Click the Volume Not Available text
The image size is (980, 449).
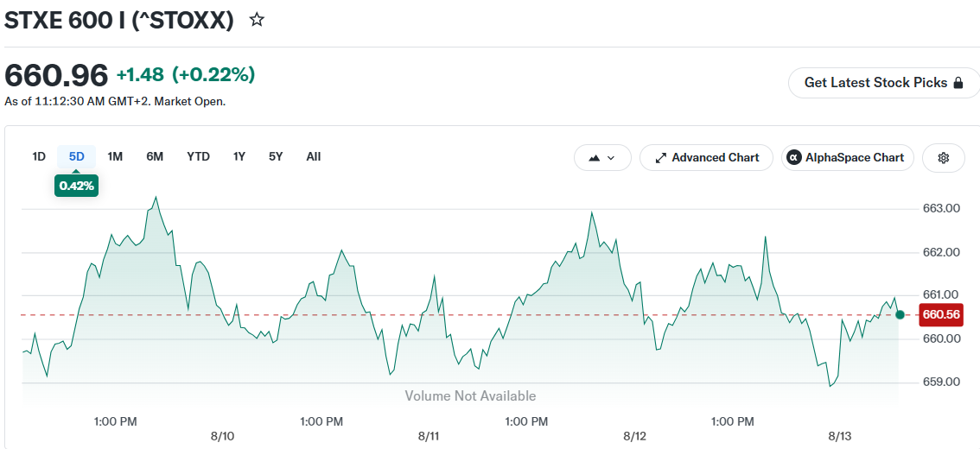tap(470, 396)
